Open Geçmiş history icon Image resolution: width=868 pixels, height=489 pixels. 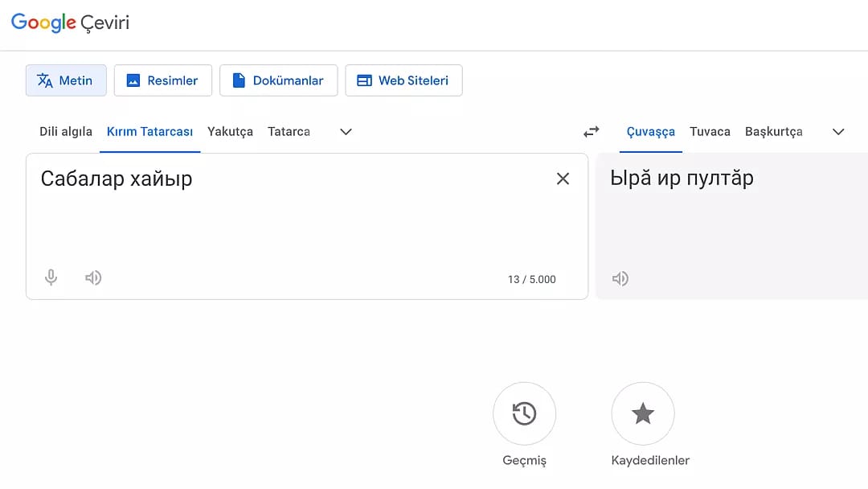(x=524, y=414)
